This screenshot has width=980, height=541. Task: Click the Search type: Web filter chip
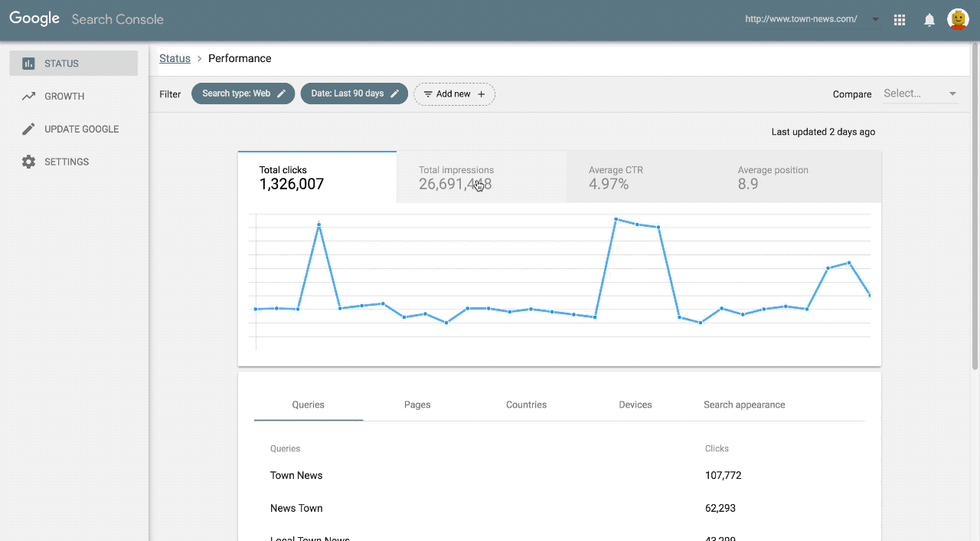point(243,93)
